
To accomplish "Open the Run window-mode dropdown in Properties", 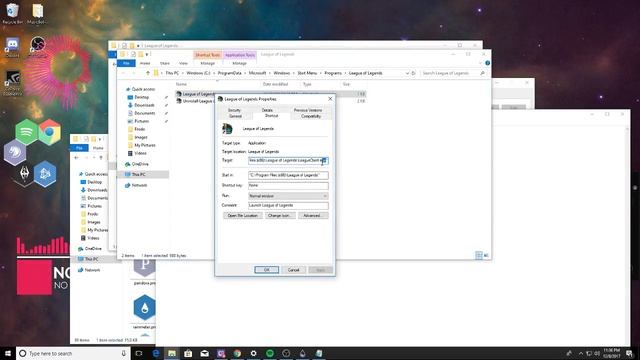I will (288, 196).
